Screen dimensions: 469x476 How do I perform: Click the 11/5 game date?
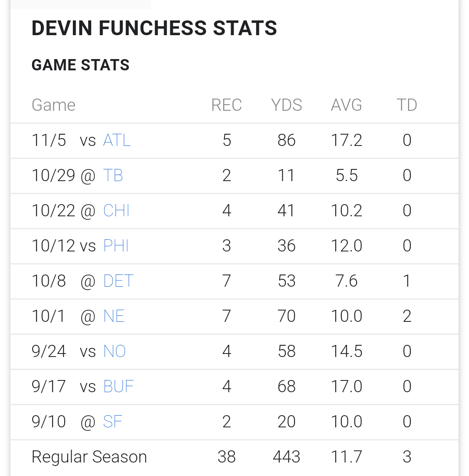coord(49,140)
